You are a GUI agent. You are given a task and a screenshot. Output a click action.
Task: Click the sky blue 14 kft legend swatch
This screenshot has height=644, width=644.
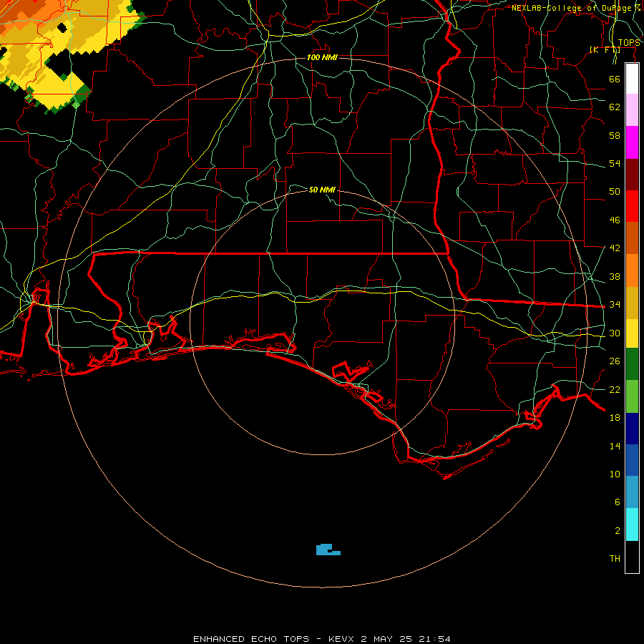pos(632,492)
